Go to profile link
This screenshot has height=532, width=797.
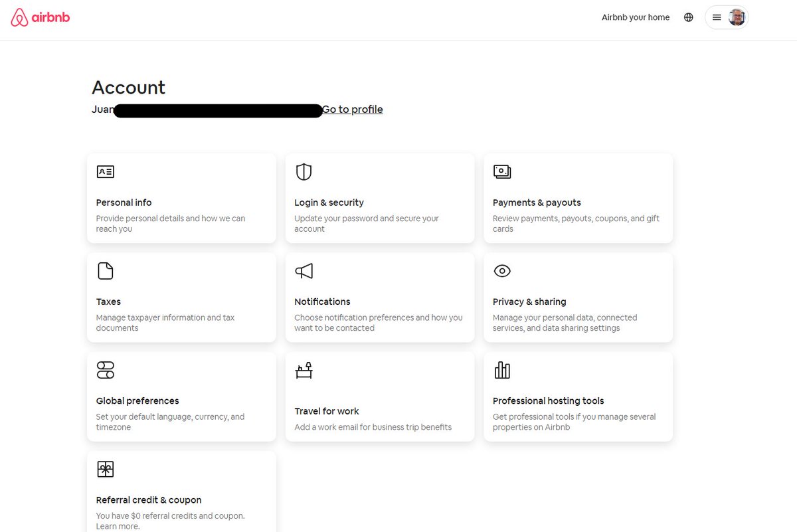click(353, 110)
